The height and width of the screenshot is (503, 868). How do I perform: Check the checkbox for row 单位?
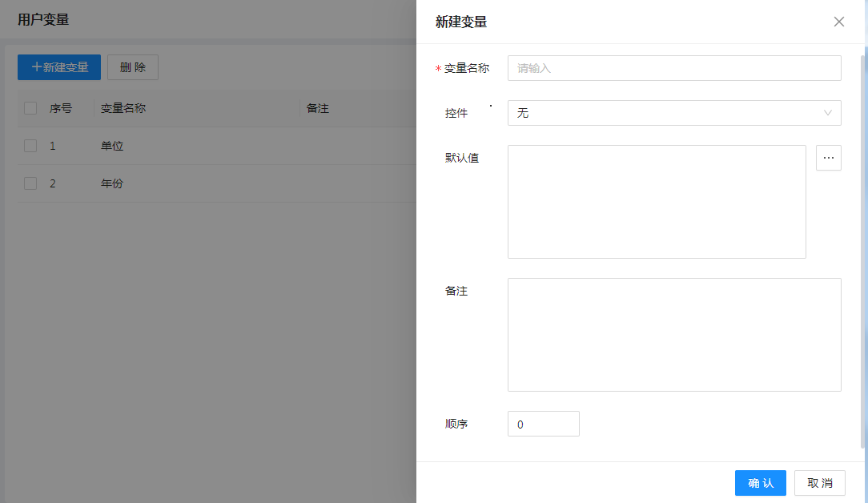click(30, 146)
